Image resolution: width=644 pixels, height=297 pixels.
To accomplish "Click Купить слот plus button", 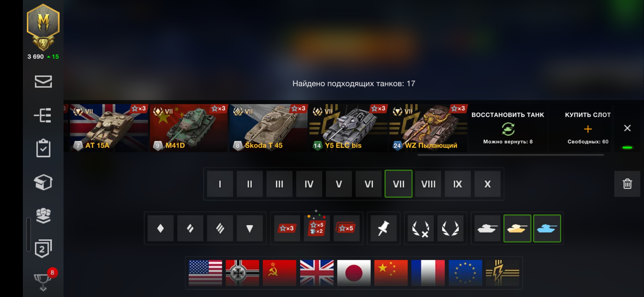I will pyautogui.click(x=588, y=128).
